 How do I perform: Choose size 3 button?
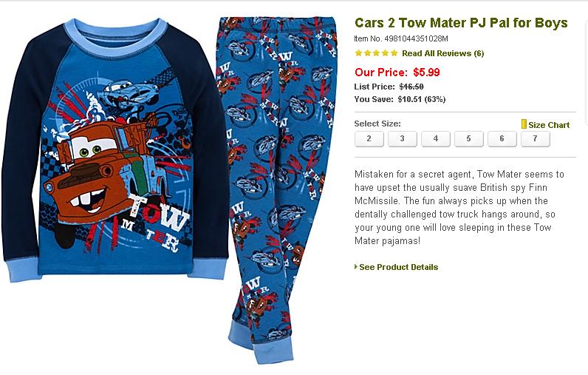click(403, 139)
